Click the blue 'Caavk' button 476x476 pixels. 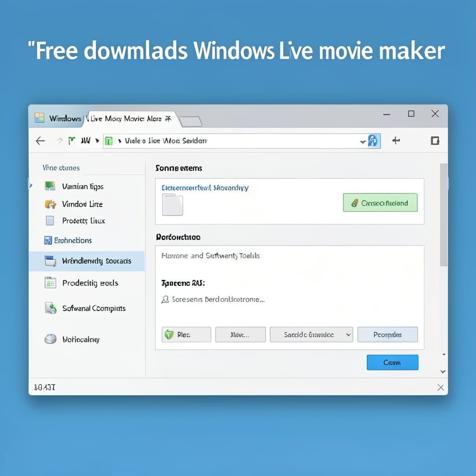point(392,363)
